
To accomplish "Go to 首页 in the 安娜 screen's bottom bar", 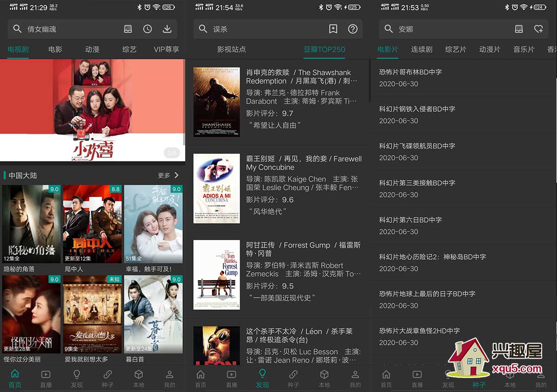I will click(386, 379).
